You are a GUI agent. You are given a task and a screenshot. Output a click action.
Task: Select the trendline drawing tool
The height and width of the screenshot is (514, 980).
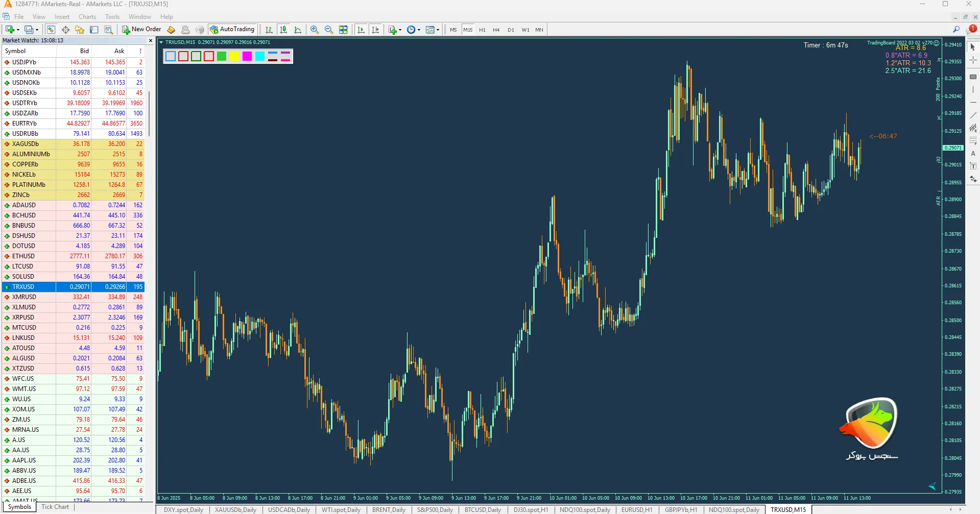973,115
